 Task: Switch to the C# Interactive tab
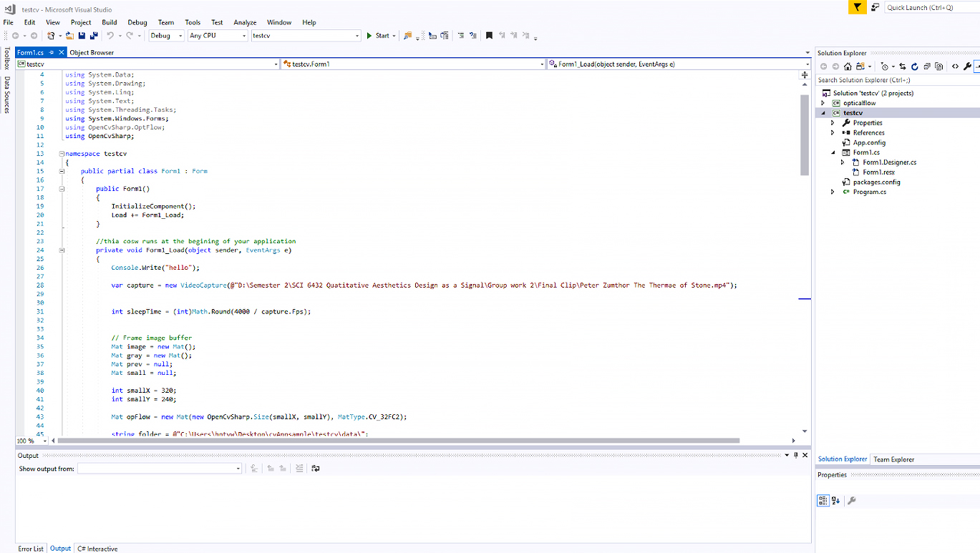point(97,549)
